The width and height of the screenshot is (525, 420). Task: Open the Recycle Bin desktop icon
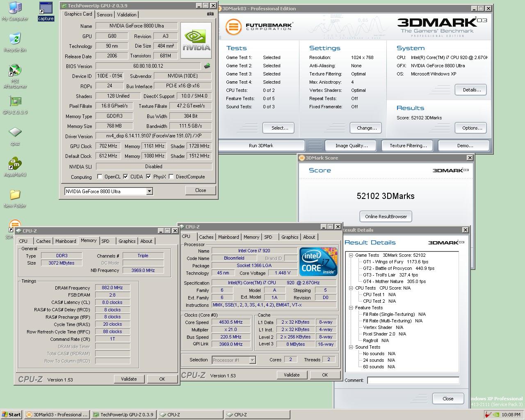pyautogui.click(x=15, y=42)
